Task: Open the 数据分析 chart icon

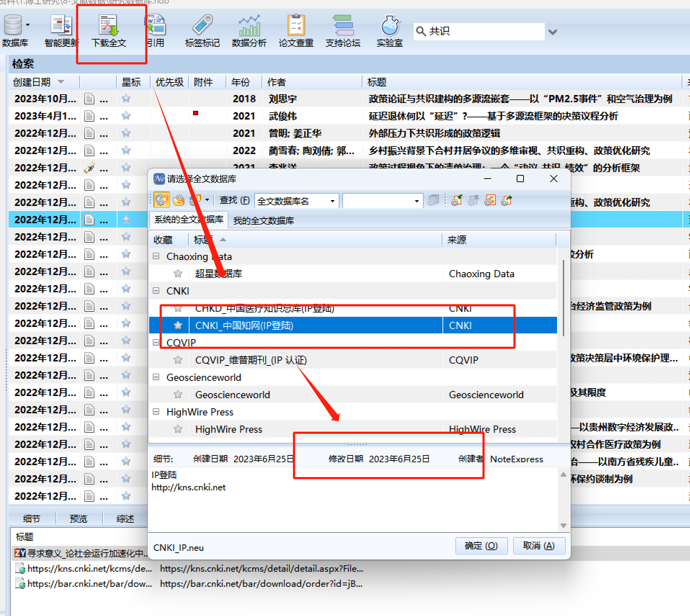Action: pos(249,25)
